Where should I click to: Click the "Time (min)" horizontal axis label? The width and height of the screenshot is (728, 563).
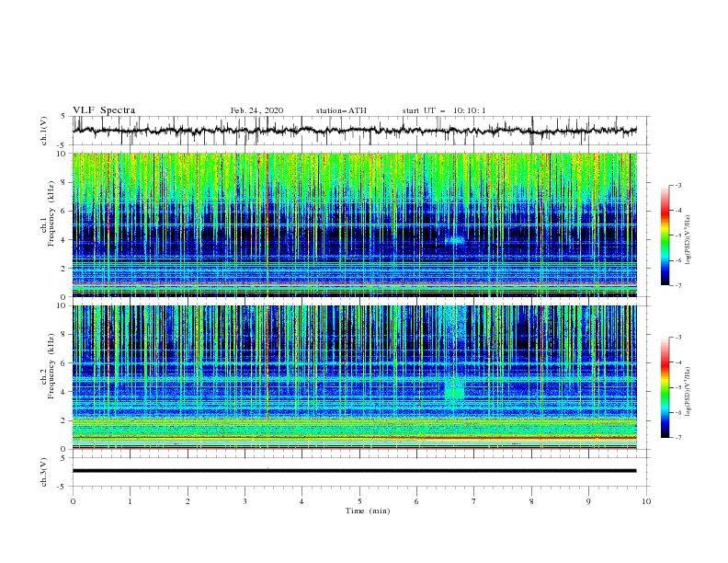coord(368,511)
